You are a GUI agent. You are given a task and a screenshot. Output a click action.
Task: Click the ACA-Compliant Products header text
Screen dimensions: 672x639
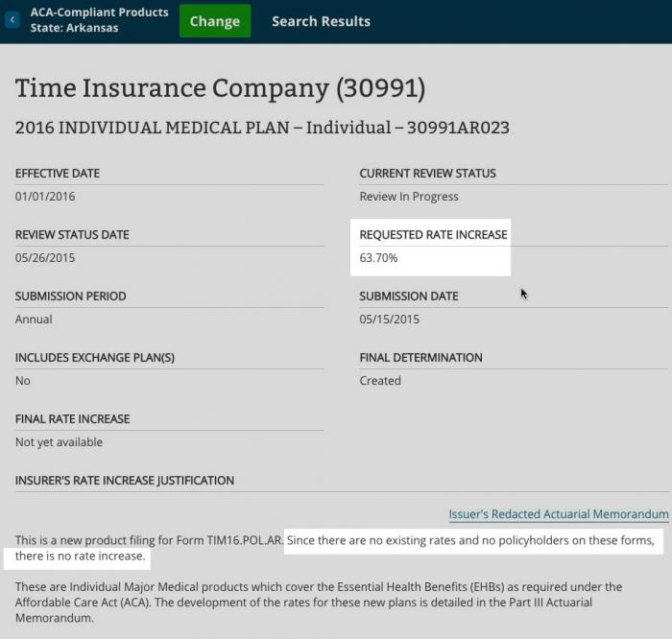click(x=99, y=12)
